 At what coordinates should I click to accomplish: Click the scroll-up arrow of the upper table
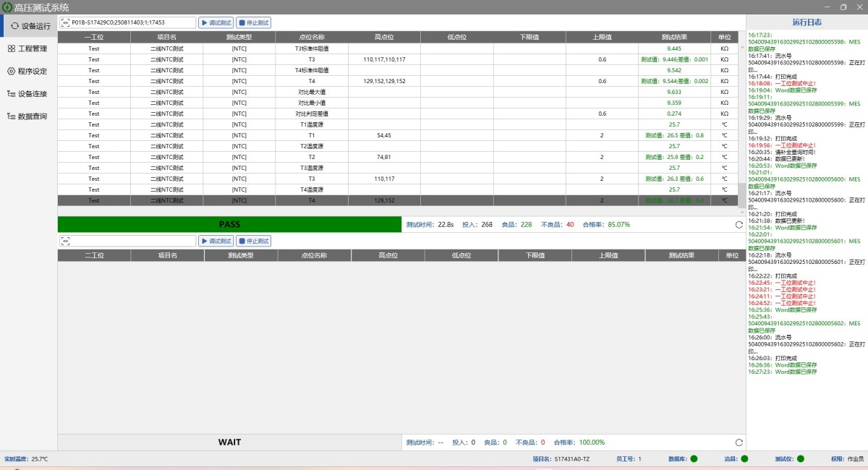741,48
